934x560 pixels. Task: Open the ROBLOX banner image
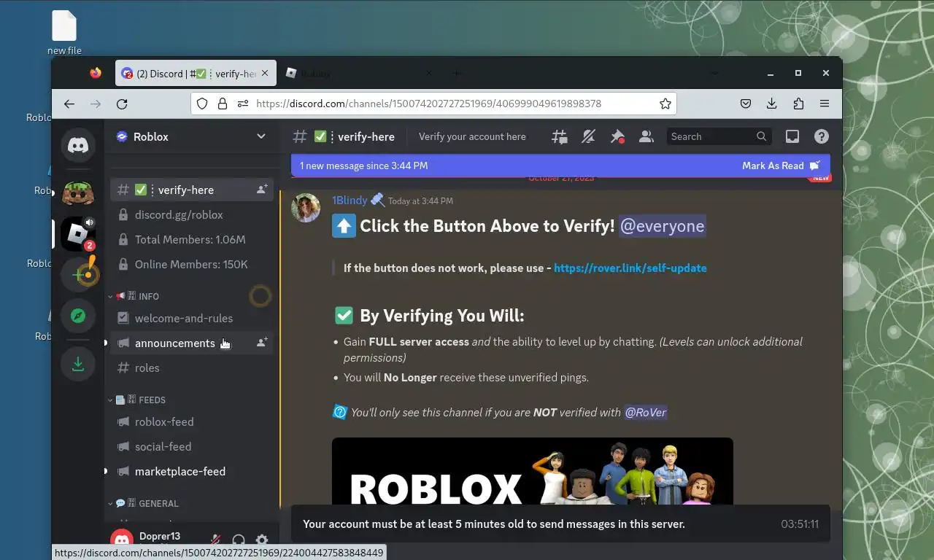533,471
